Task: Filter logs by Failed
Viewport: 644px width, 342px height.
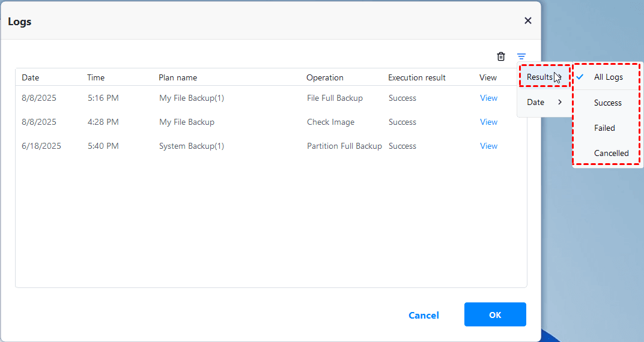Action: click(604, 128)
